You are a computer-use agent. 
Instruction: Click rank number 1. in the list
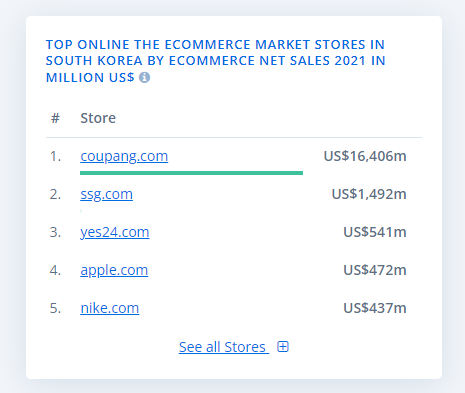tap(55, 156)
